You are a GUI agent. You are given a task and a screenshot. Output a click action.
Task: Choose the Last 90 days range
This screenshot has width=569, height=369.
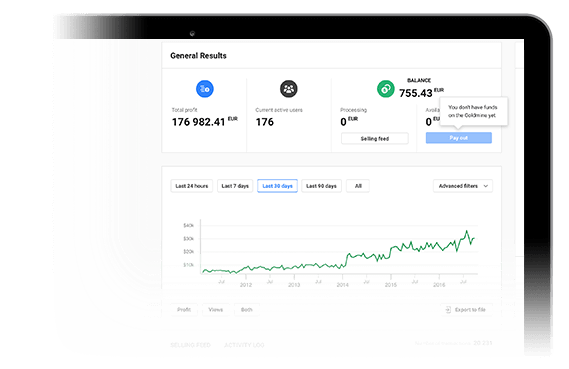321,186
